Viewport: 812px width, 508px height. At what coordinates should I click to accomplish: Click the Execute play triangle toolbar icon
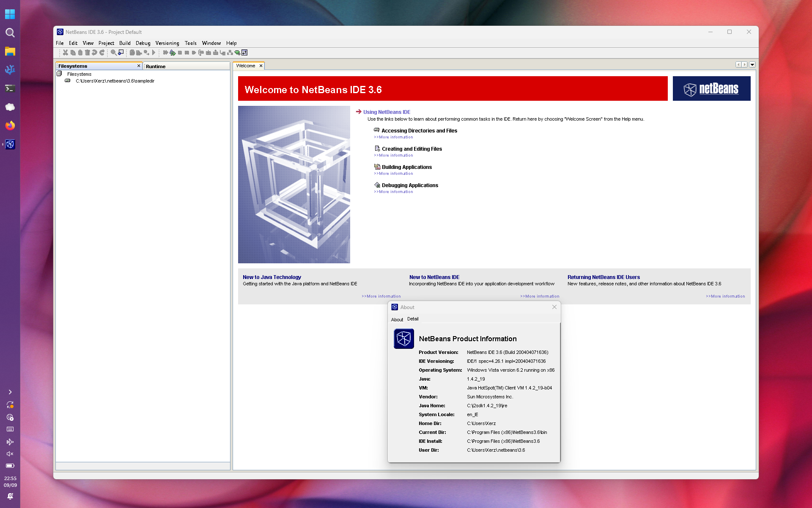[x=154, y=52]
